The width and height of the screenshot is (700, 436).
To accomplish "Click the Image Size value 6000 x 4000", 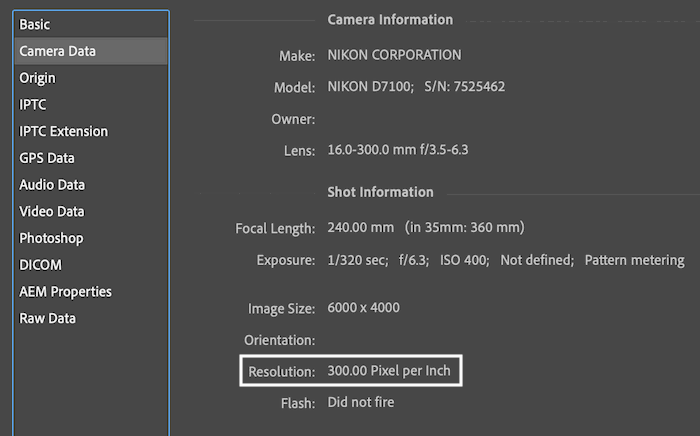I will [363, 307].
